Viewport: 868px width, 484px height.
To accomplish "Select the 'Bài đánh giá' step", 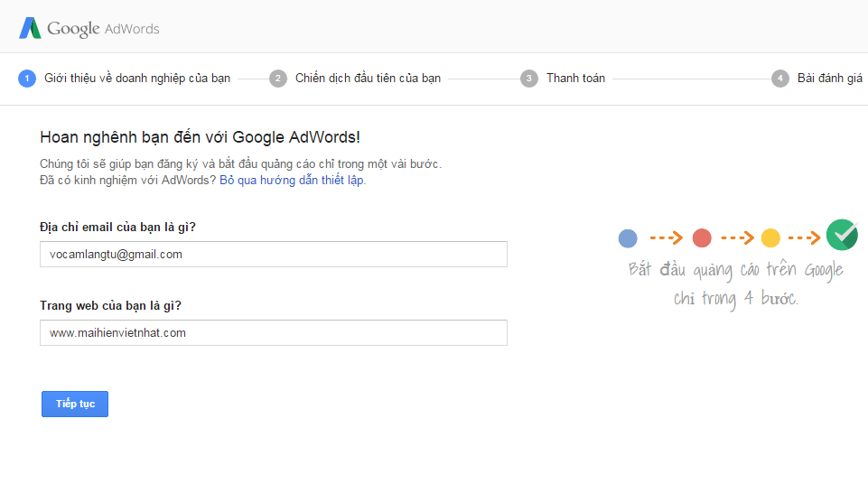I will pos(829,78).
